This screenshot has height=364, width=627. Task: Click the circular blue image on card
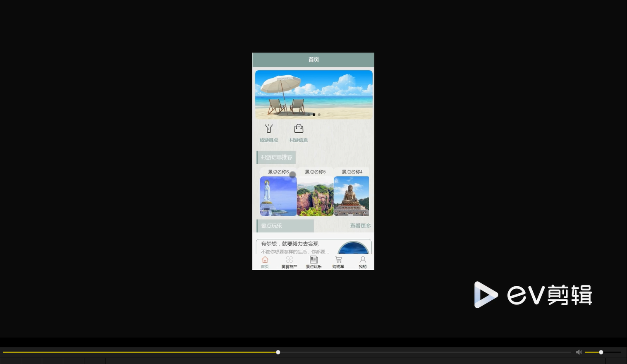click(353, 248)
